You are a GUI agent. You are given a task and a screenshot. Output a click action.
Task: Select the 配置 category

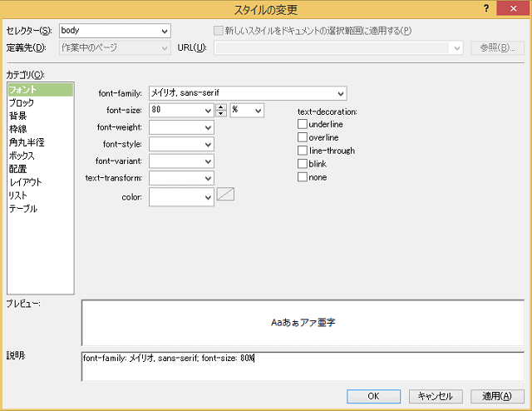click(41, 169)
